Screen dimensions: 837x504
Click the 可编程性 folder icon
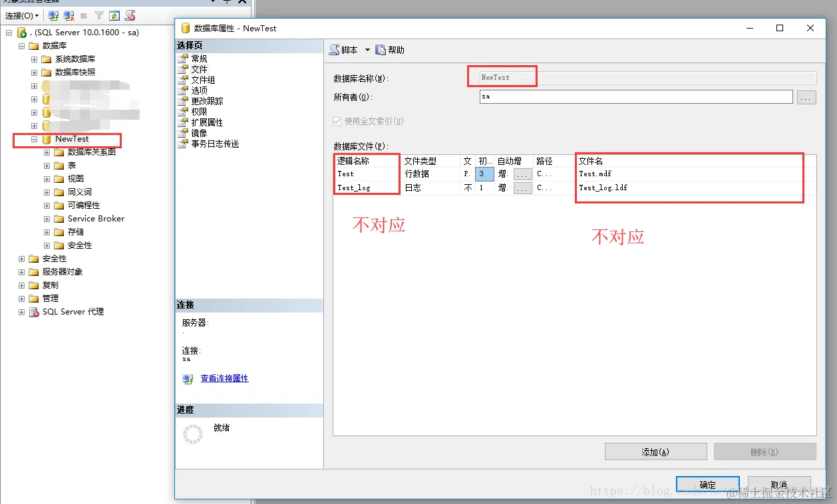[59, 205]
